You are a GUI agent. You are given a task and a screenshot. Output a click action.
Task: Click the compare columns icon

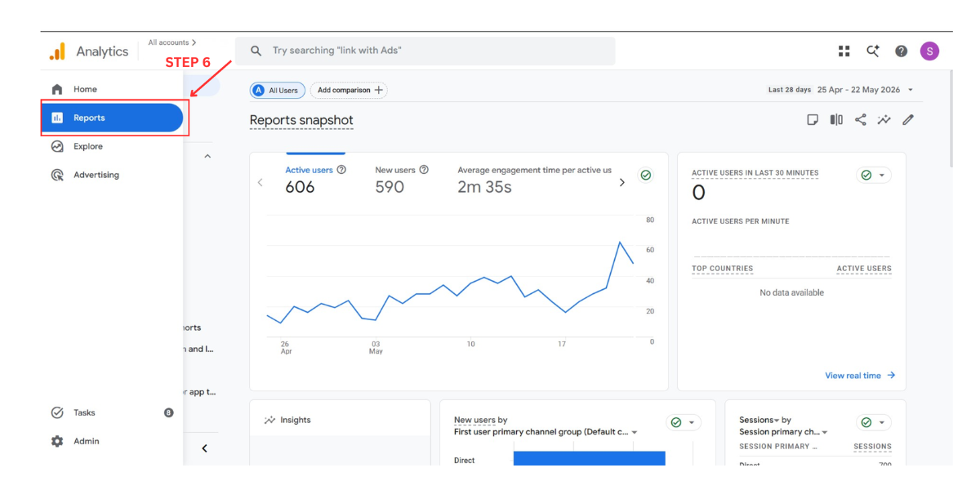pyautogui.click(x=836, y=120)
